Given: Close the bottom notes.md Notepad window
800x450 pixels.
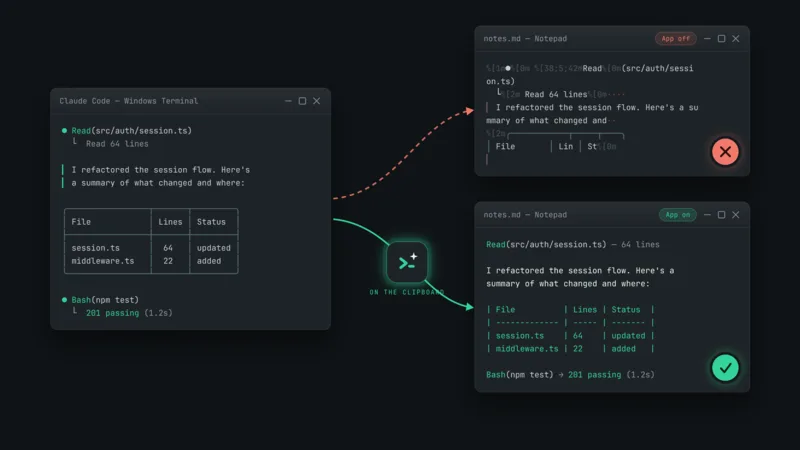Looking at the screenshot, I should click(x=736, y=215).
